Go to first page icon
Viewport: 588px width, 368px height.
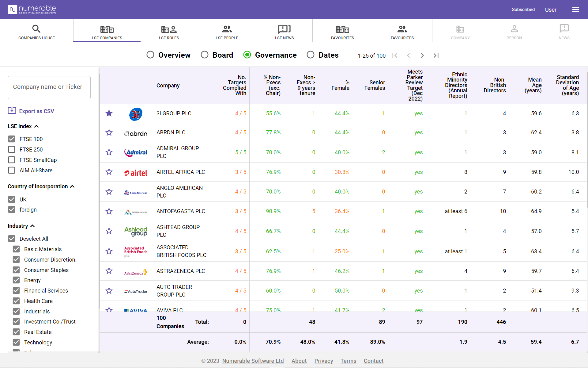395,56
